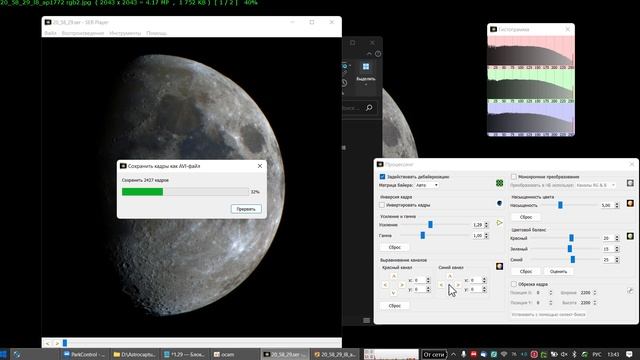Click the РУС language indicator in the taskbar
The height and width of the screenshot is (360, 640).
[596, 354]
